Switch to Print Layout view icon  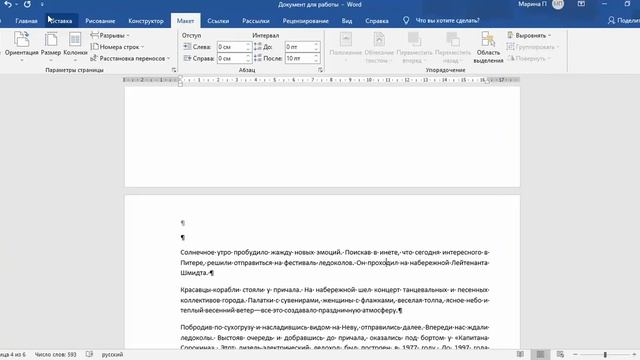[540, 354]
